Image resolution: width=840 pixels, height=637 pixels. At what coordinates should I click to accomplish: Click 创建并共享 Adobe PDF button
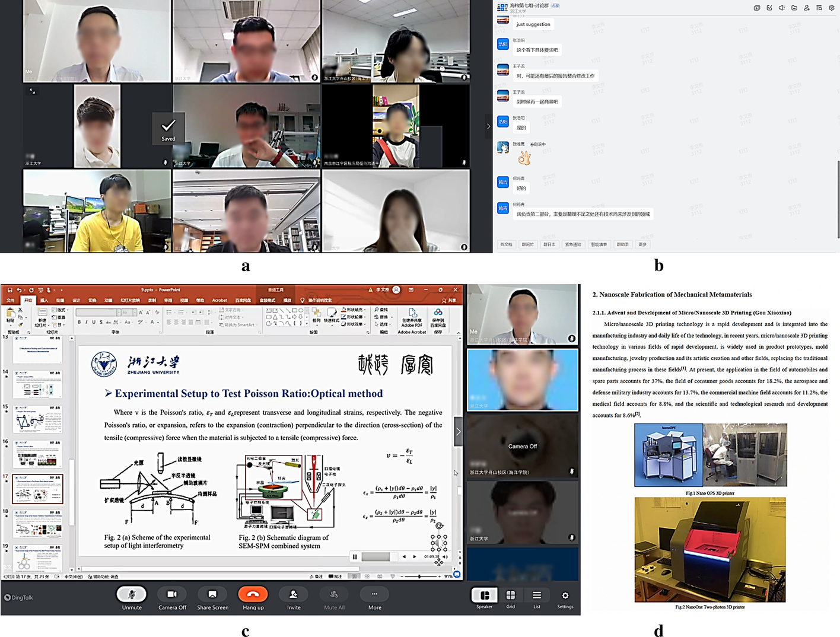click(412, 318)
